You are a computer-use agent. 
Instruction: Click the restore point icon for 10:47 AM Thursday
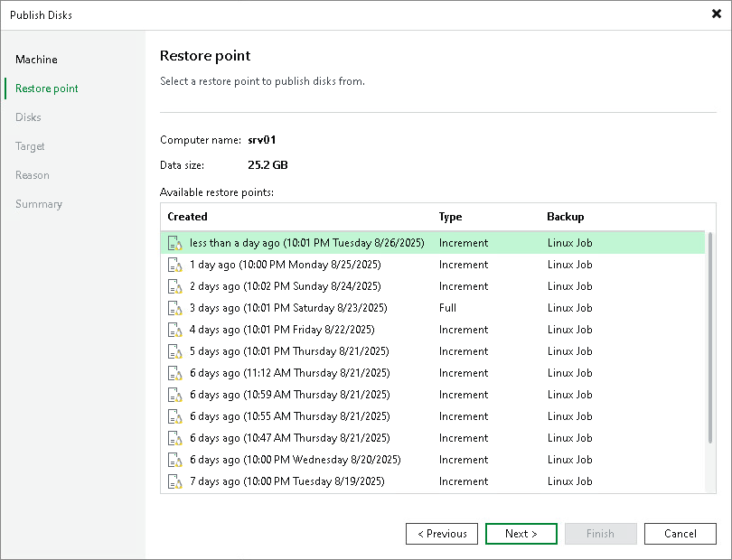175,439
